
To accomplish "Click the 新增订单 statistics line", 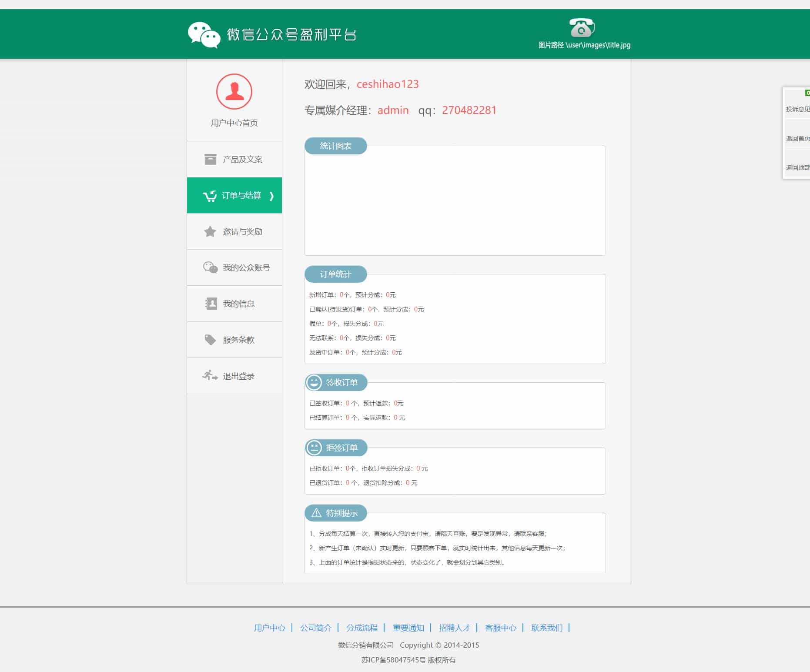I will click(x=352, y=295).
